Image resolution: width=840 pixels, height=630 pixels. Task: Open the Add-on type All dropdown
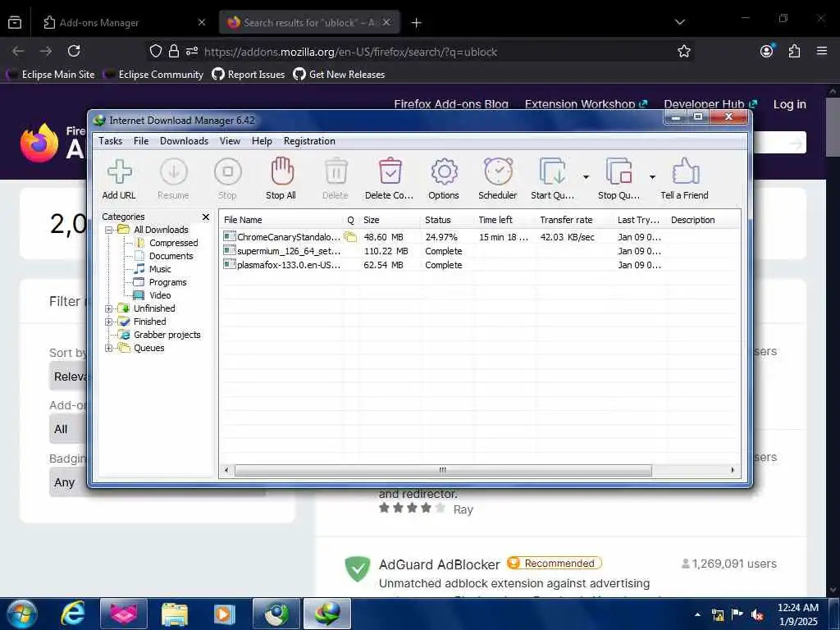pos(69,429)
